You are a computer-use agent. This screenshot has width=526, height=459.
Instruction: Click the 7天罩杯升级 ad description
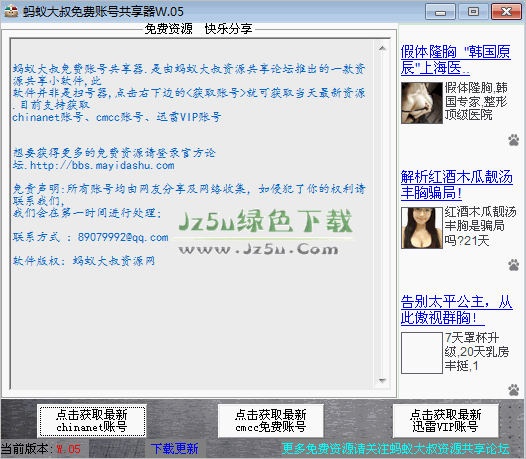click(x=477, y=351)
